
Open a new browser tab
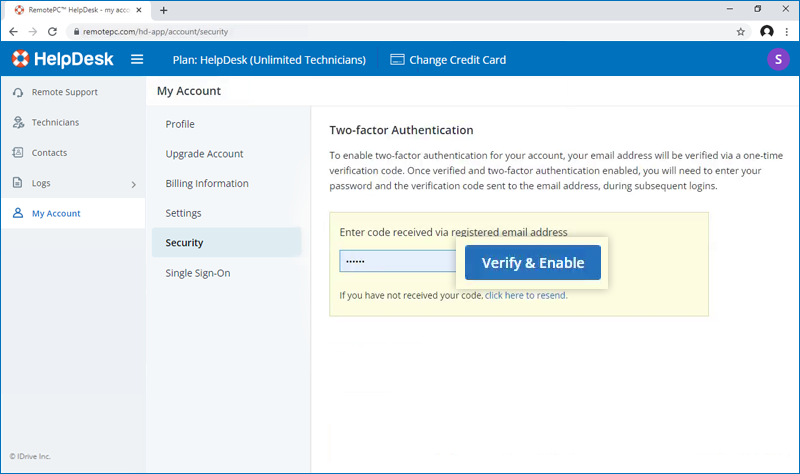tap(164, 10)
